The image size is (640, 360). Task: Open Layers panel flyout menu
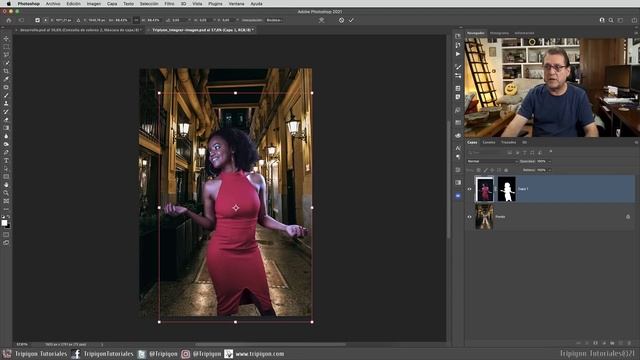[636, 142]
